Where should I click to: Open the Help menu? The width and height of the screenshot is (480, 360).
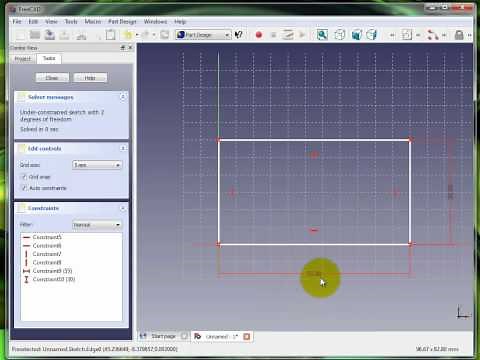pos(180,22)
